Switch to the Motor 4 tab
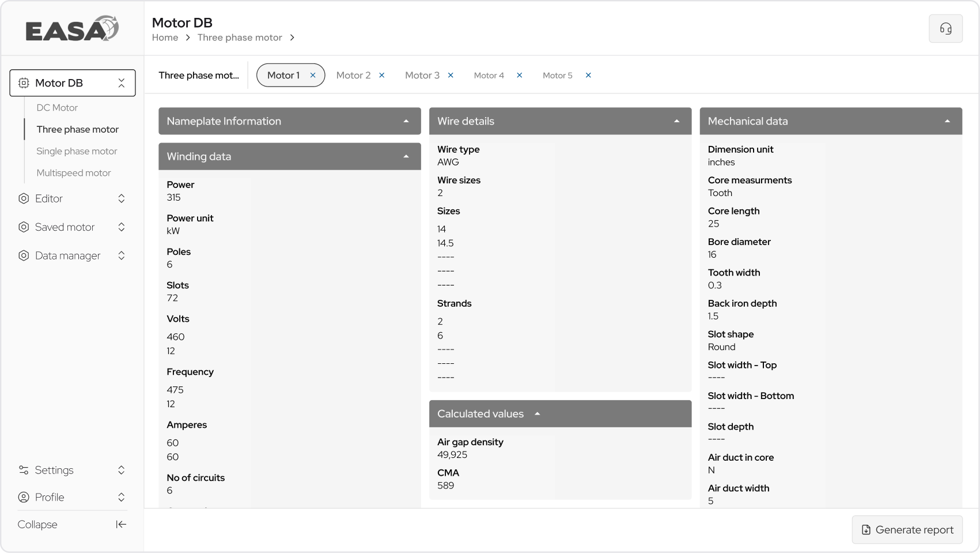Viewport: 980px width, 553px height. pos(489,76)
